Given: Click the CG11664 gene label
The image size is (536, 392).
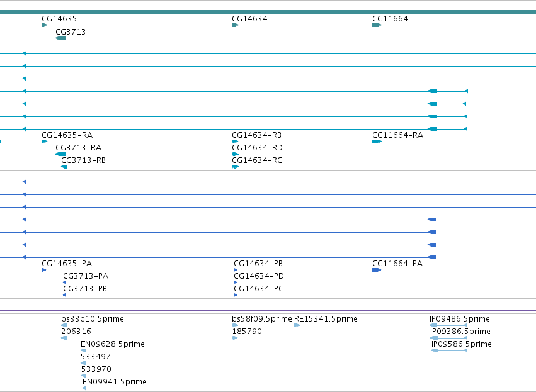Looking at the screenshot, I should [390, 19].
